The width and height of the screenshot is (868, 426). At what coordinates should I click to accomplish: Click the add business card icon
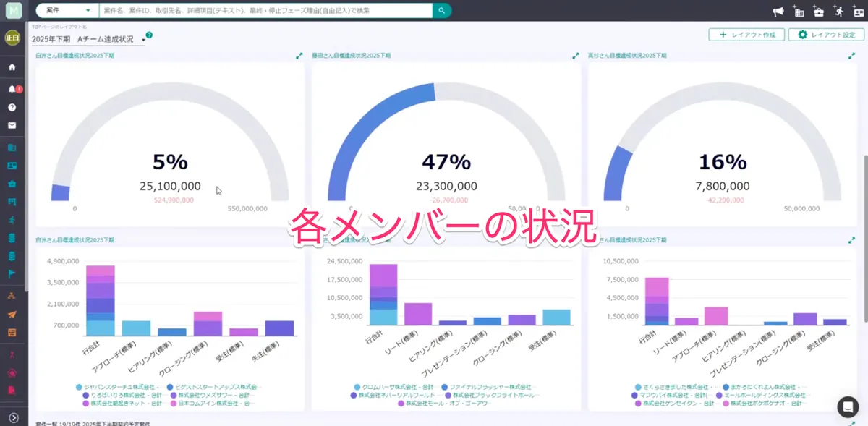[x=858, y=11]
